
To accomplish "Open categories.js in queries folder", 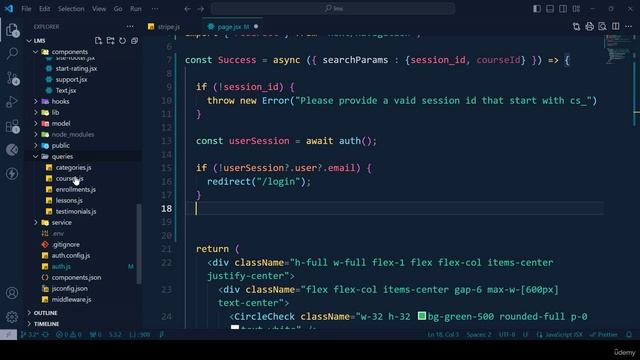I will [x=73, y=167].
